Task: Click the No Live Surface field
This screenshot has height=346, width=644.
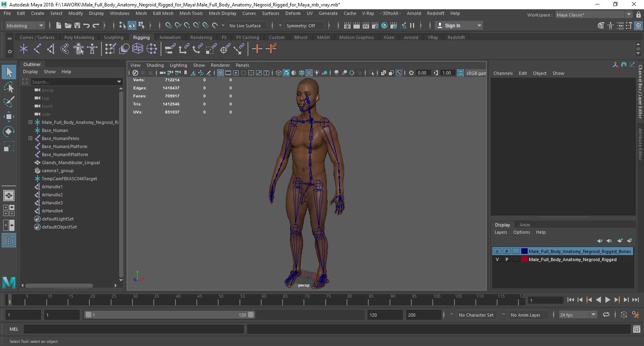Action: (x=248, y=25)
